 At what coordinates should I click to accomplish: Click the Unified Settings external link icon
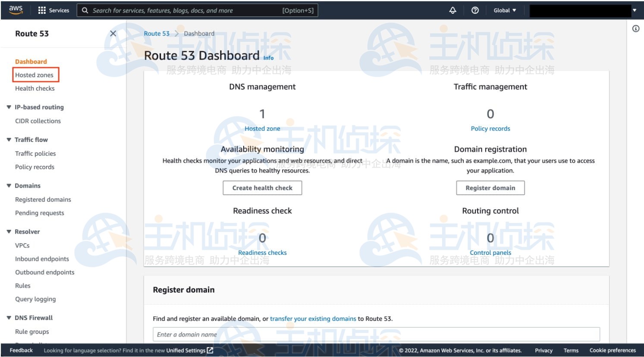coord(210,351)
